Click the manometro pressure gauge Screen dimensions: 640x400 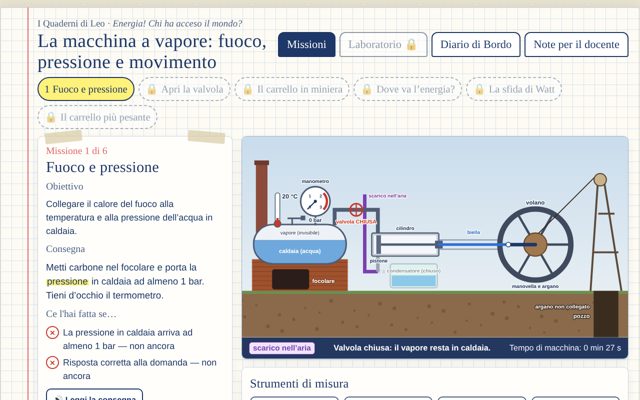[x=315, y=201]
